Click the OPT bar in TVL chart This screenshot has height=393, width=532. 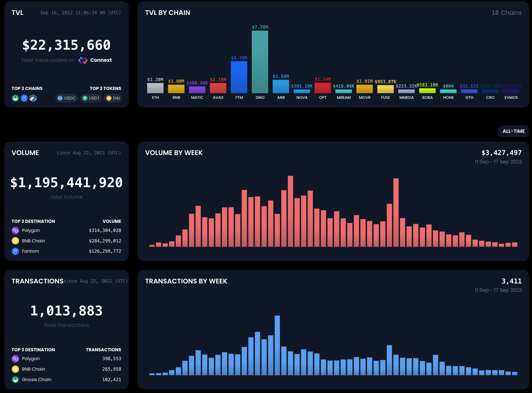click(323, 88)
